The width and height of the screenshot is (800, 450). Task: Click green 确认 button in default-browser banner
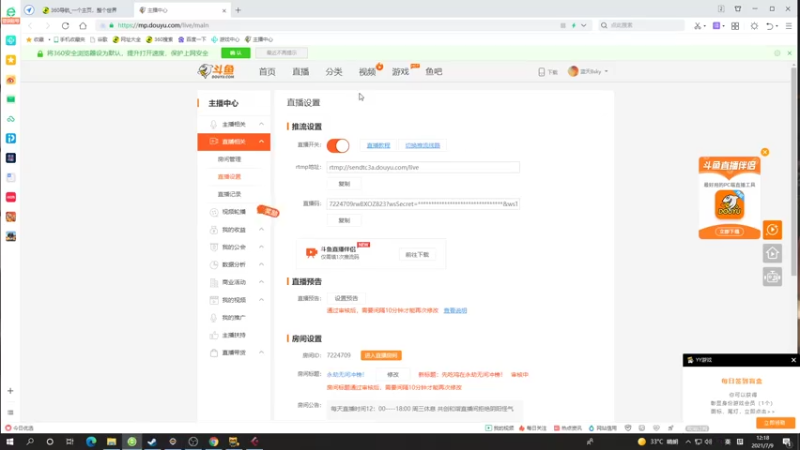click(236, 53)
